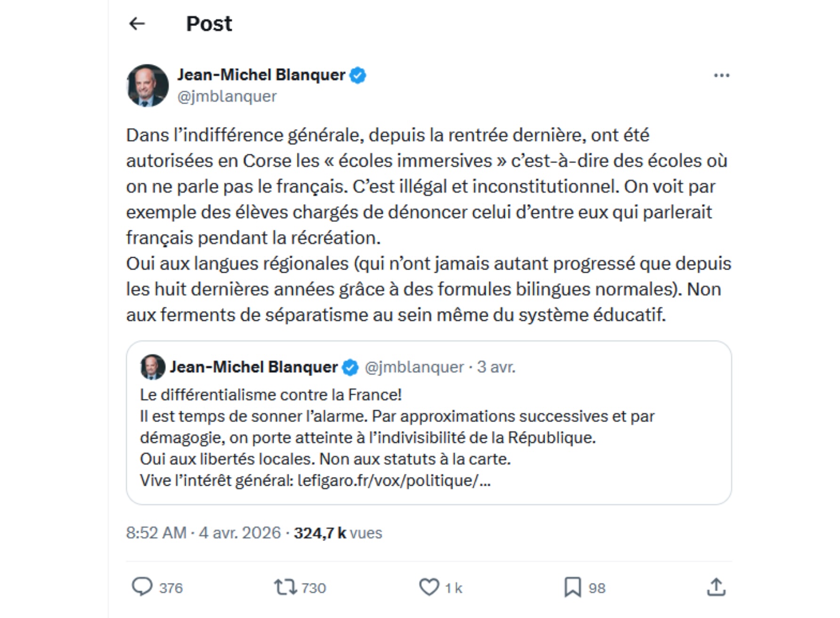Click the 376 replies count
Image resolution: width=840 pixels, height=618 pixels.
tap(171, 588)
